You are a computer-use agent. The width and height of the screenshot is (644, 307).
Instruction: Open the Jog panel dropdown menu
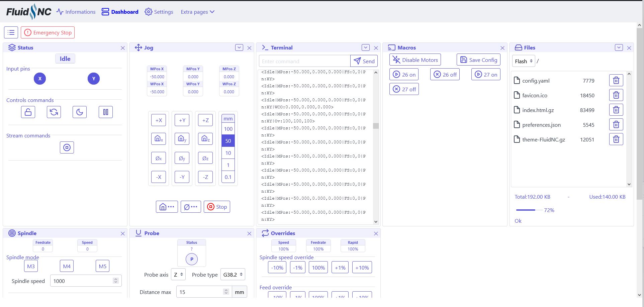(x=239, y=47)
